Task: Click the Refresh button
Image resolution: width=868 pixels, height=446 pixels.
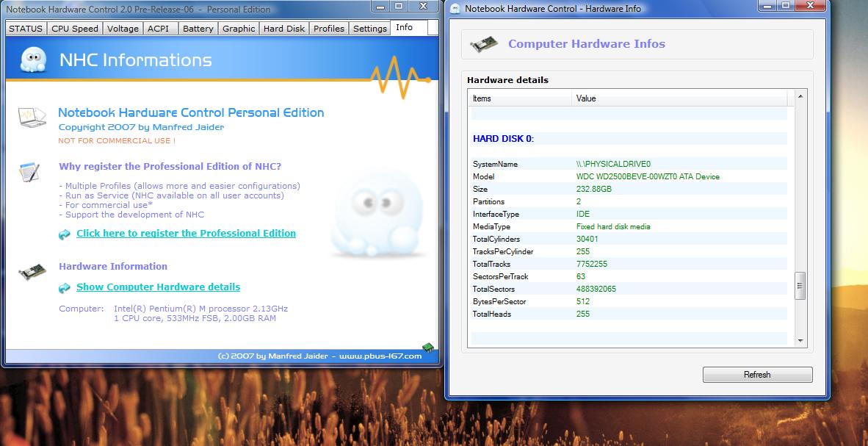Action: [x=757, y=375]
